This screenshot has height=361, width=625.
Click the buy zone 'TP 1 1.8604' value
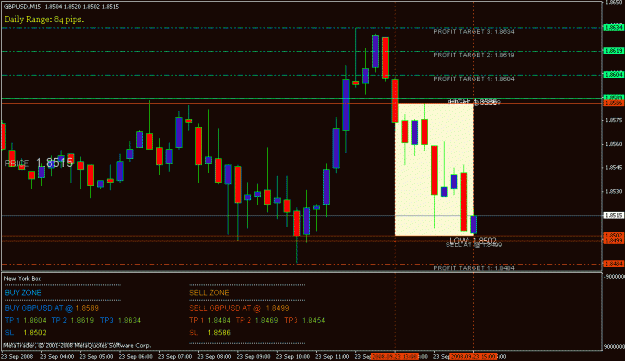pyautogui.click(x=26, y=320)
